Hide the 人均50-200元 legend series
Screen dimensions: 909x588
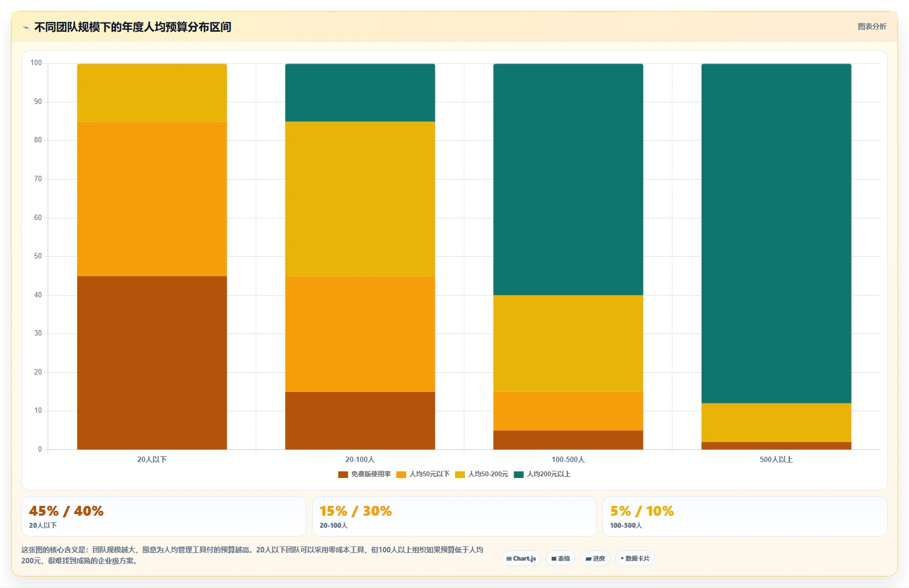click(482, 474)
